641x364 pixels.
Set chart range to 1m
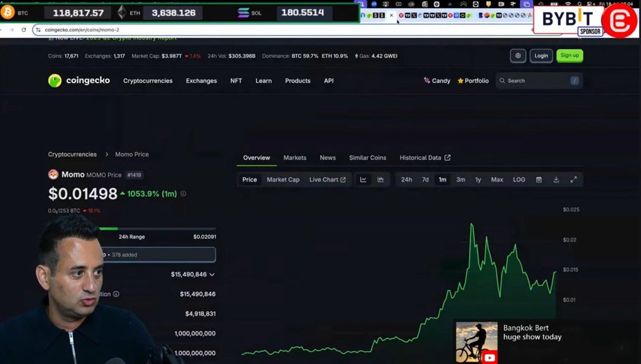point(442,179)
